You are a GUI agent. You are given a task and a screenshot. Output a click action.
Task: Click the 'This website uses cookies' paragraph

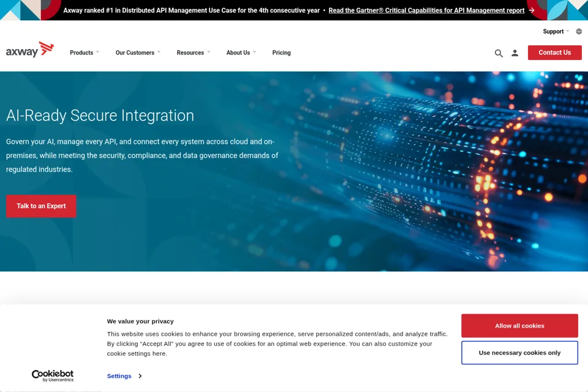277,344
